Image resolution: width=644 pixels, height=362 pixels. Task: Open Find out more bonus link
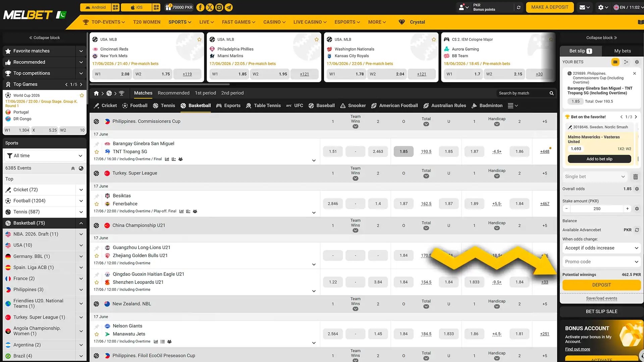(x=577, y=349)
